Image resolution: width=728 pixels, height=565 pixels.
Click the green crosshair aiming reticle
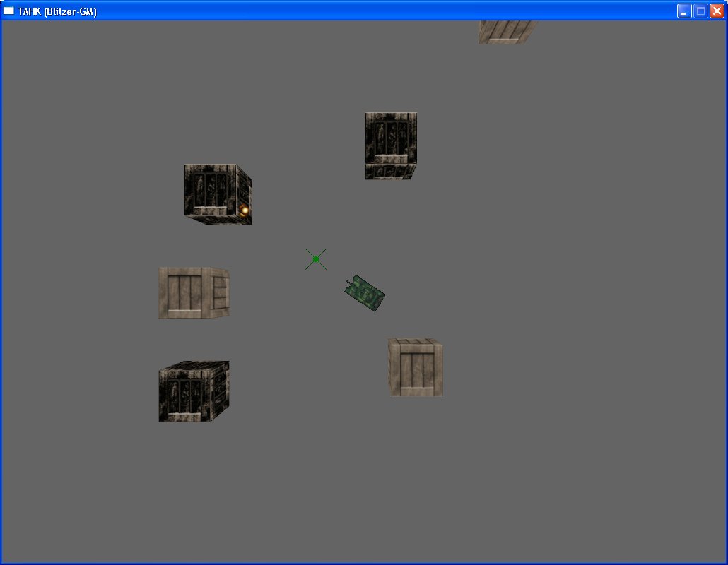[316, 259]
